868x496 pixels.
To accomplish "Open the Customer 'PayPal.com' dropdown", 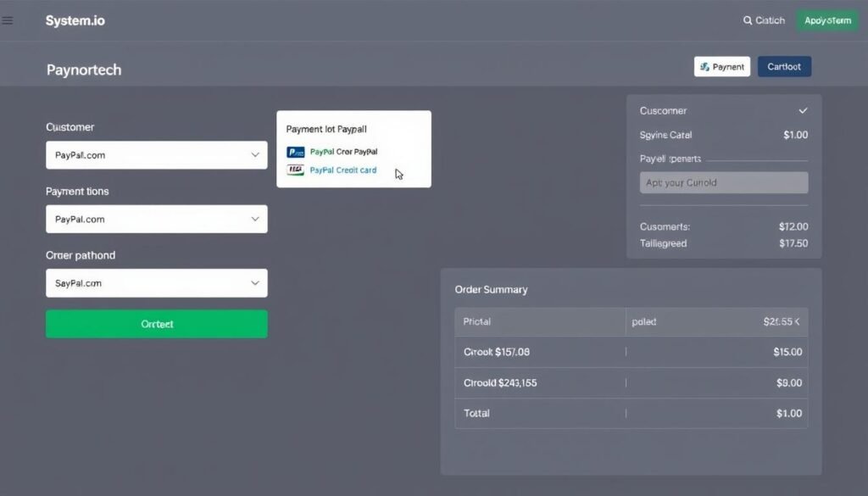I will [x=156, y=155].
